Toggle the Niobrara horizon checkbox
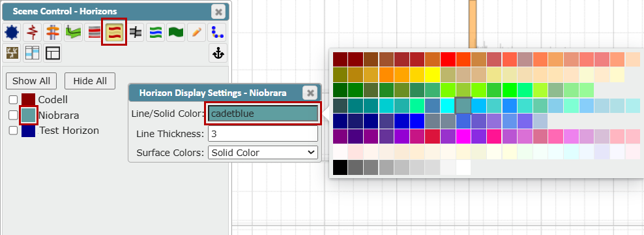Image resolution: width=644 pixels, height=235 pixels. (x=13, y=116)
